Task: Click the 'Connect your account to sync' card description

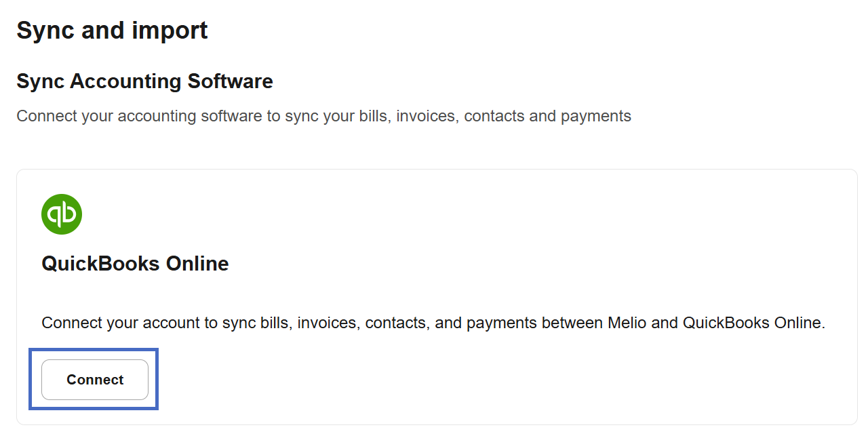Action: tap(433, 323)
